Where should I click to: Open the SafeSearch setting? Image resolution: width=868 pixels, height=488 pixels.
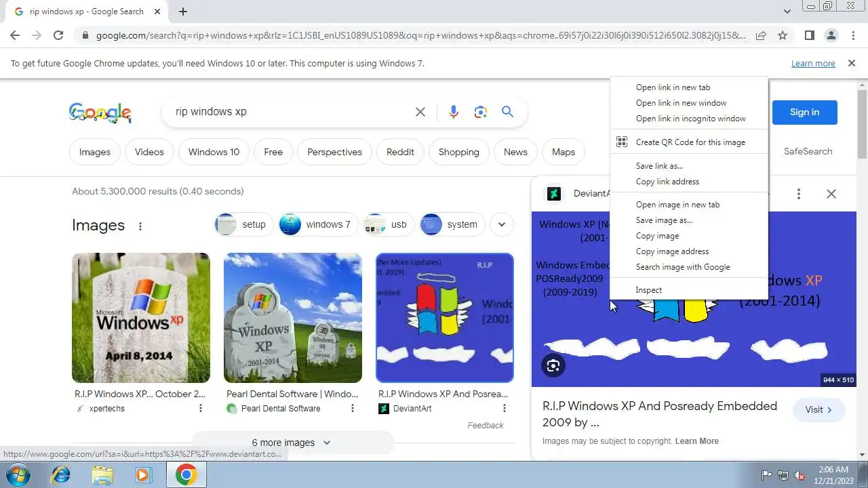[x=808, y=152]
